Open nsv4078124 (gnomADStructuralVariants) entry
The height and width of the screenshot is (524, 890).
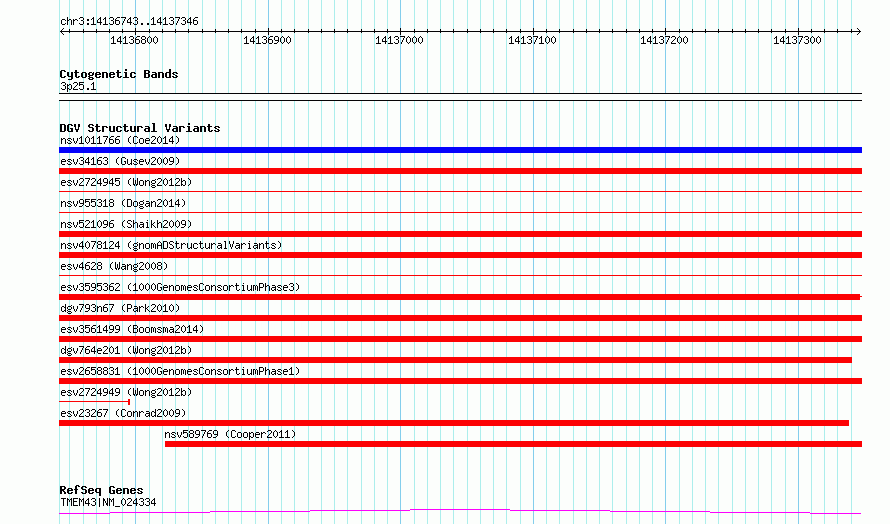(x=171, y=245)
